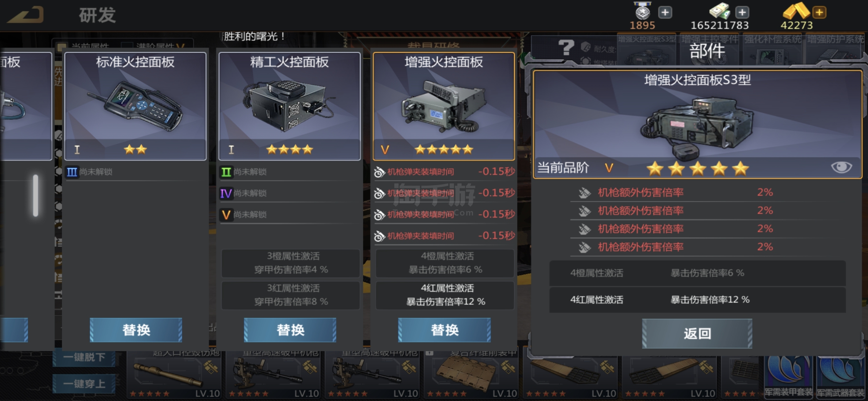
Task: Click 替换 under 精工火控面板
Action: 290,330
